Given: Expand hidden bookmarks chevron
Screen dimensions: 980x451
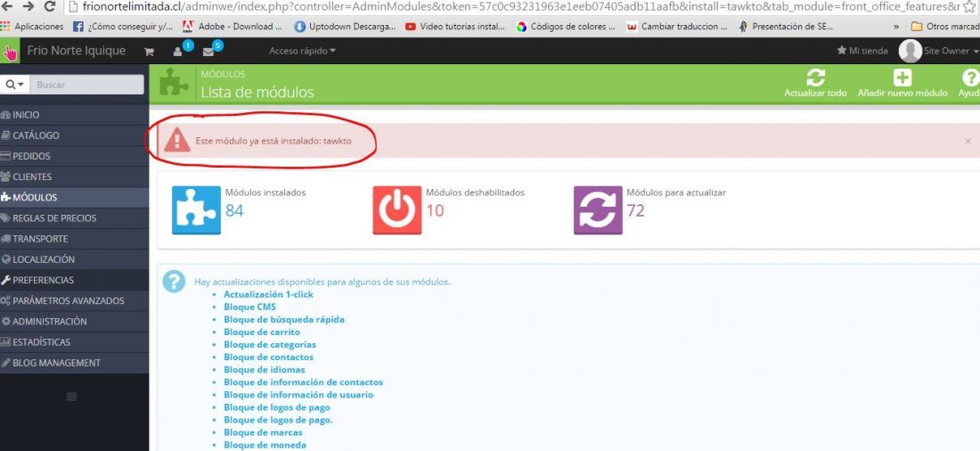Looking at the screenshot, I should click(896, 27).
